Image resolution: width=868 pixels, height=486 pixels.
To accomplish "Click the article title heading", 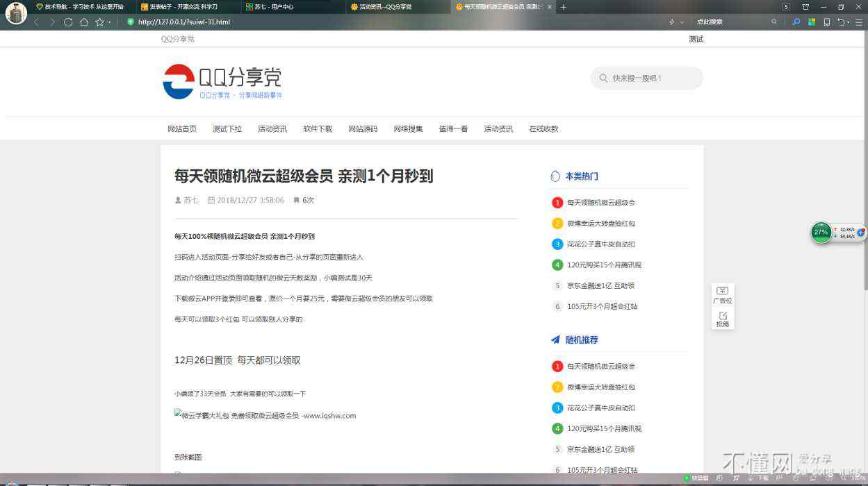I will [304, 176].
